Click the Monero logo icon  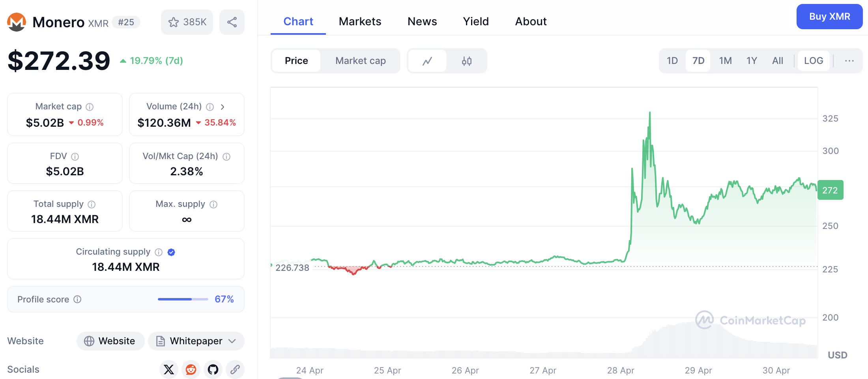[x=17, y=22]
